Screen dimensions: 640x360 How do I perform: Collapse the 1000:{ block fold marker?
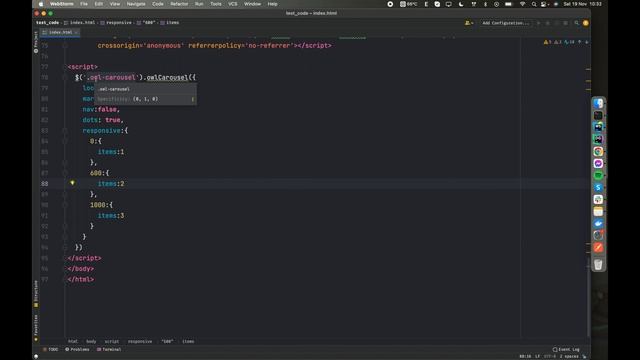65,205
